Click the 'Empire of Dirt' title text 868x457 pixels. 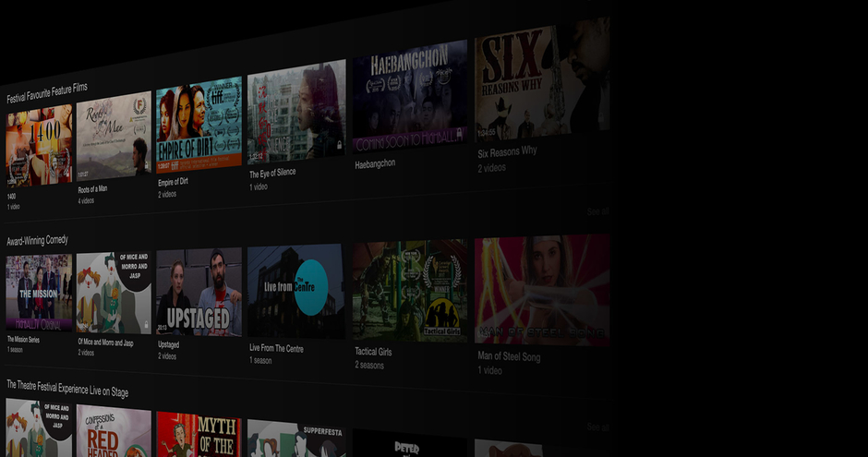click(x=173, y=182)
